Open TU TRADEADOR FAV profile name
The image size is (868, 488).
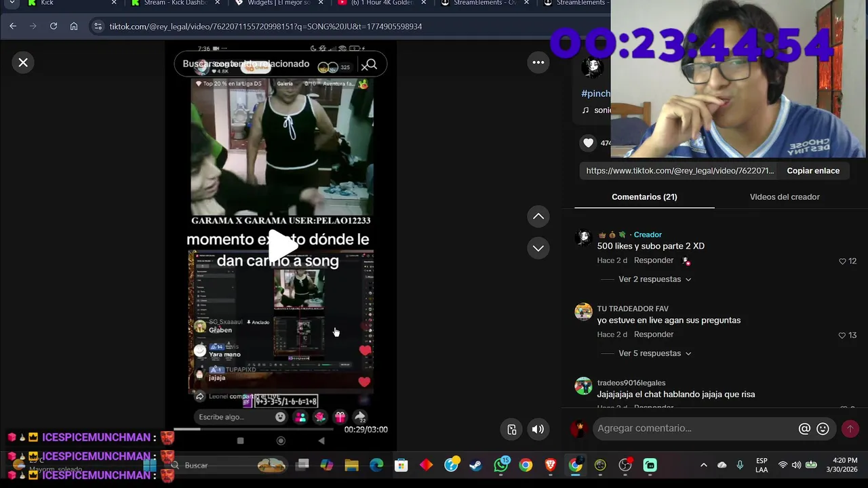click(633, 308)
